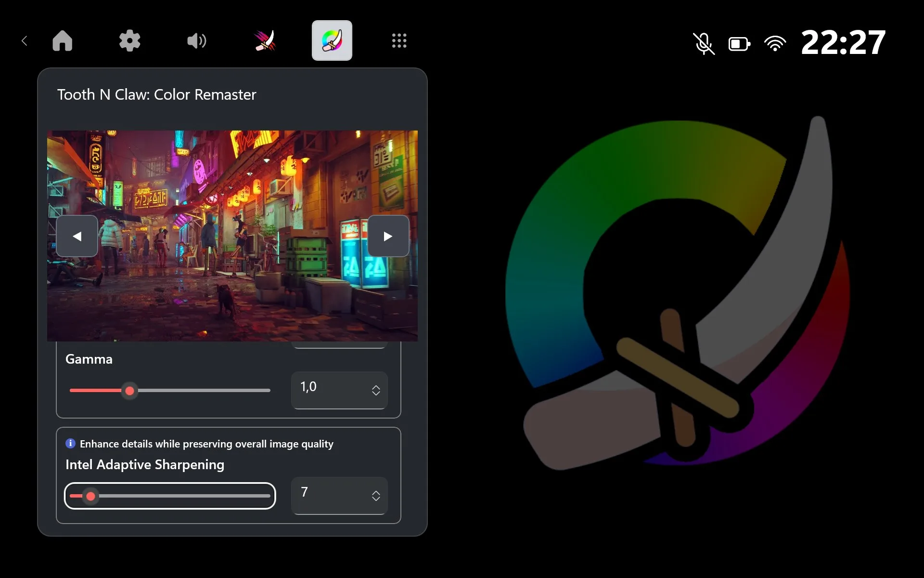Click the Tooth N Claw: Color Remaster title
This screenshot has height=578, width=924.
(x=157, y=95)
